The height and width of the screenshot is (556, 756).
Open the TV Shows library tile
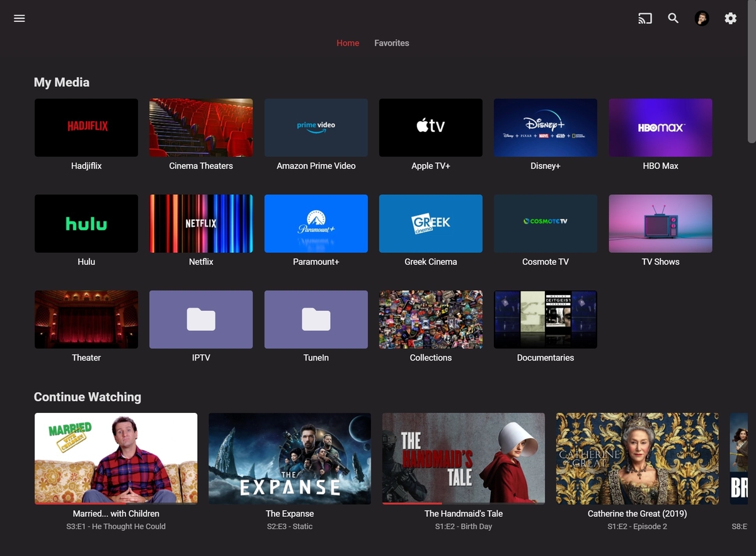click(x=661, y=223)
